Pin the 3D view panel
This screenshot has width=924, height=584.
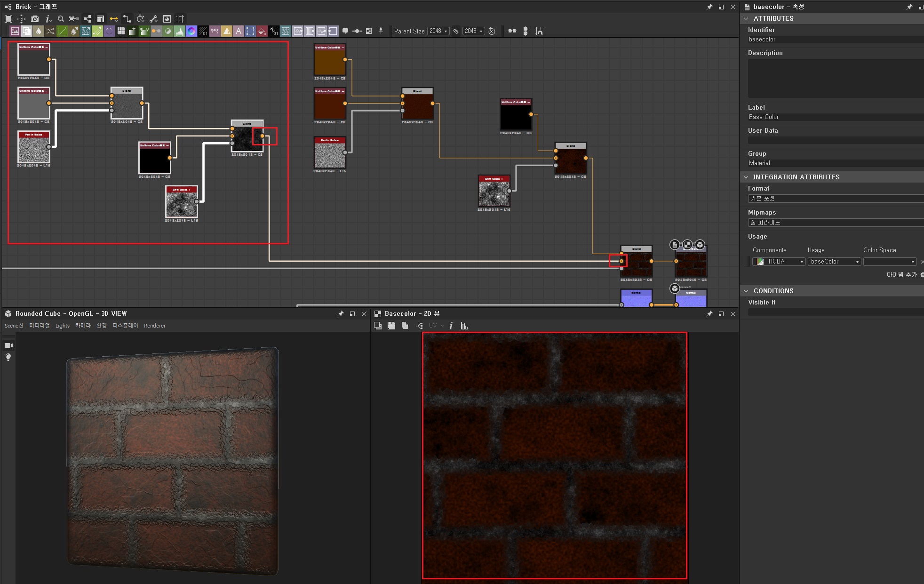pos(341,314)
